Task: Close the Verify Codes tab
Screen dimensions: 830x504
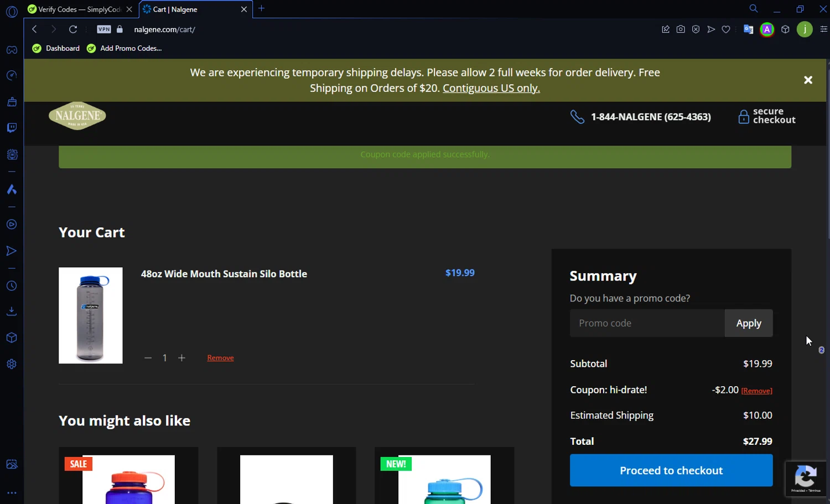Action: pyautogui.click(x=129, y=9)
